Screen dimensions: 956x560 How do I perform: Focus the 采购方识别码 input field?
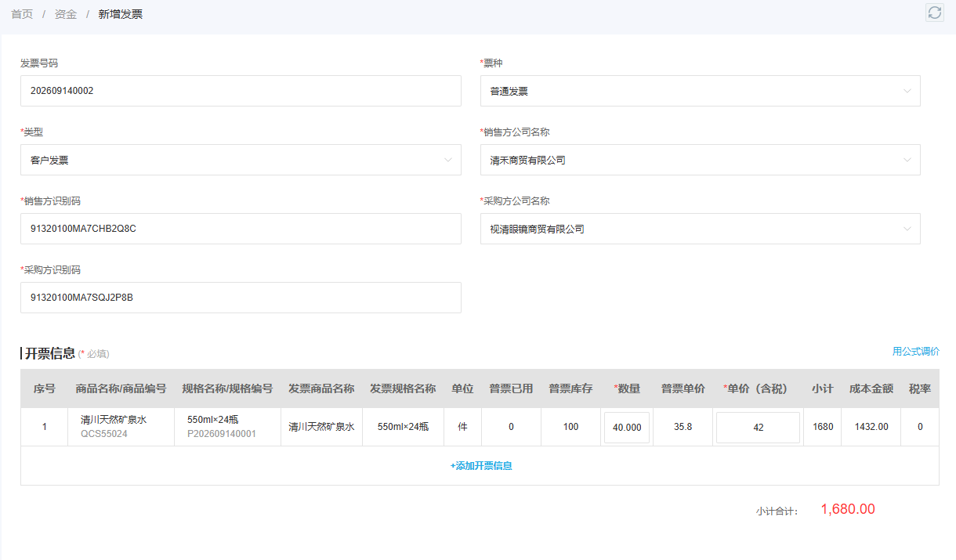tap(241, 298)
